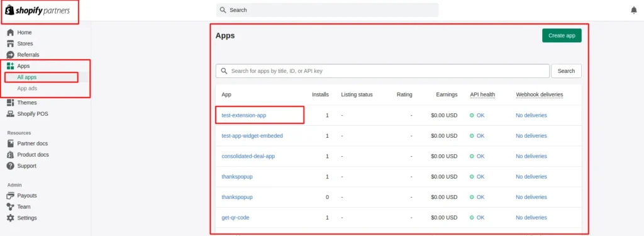Click the Rating column header

[x=404, y=94]
